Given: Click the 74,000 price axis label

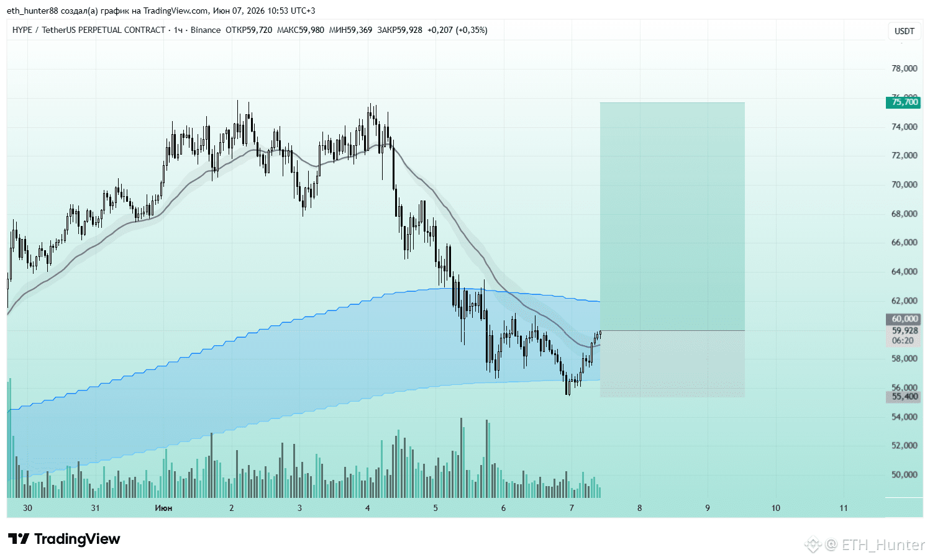Looking at the screenshot, I should (x=905, y=127).
